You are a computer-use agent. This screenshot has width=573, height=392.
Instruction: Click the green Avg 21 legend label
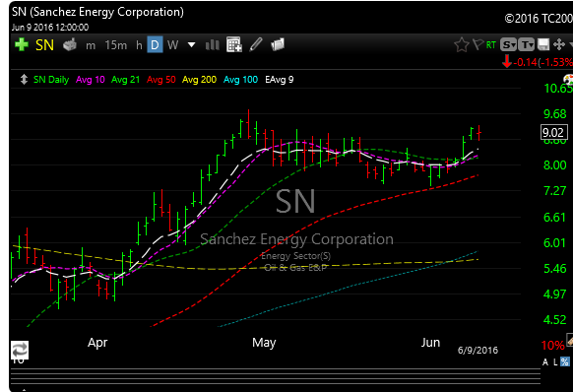(x=125, y=80)
